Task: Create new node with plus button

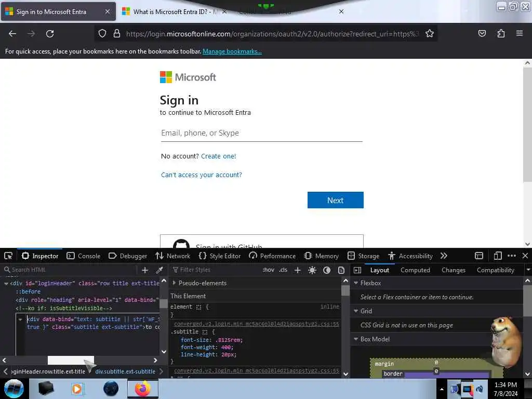Action: 145,270
